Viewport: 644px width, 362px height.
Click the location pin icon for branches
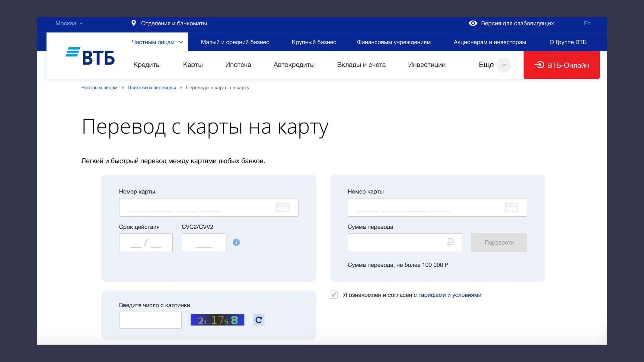coord(134,23)
